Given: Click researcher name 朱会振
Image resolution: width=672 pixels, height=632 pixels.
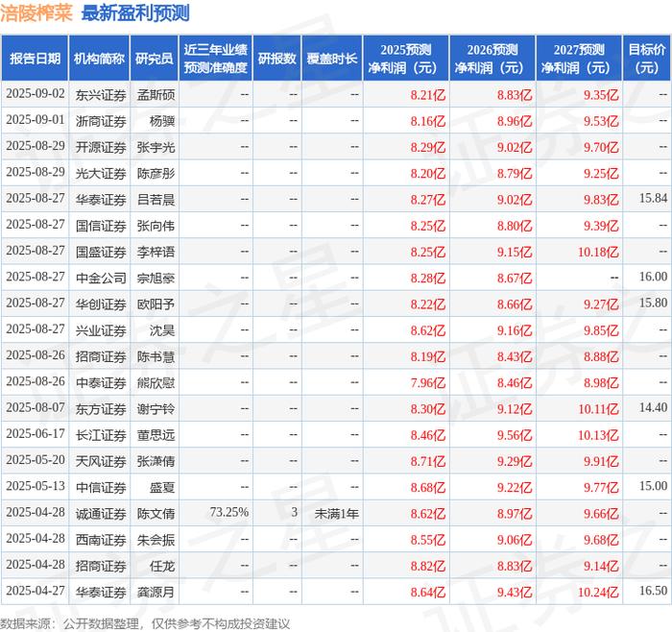Looking at the screenshot, I should (156, 540).
